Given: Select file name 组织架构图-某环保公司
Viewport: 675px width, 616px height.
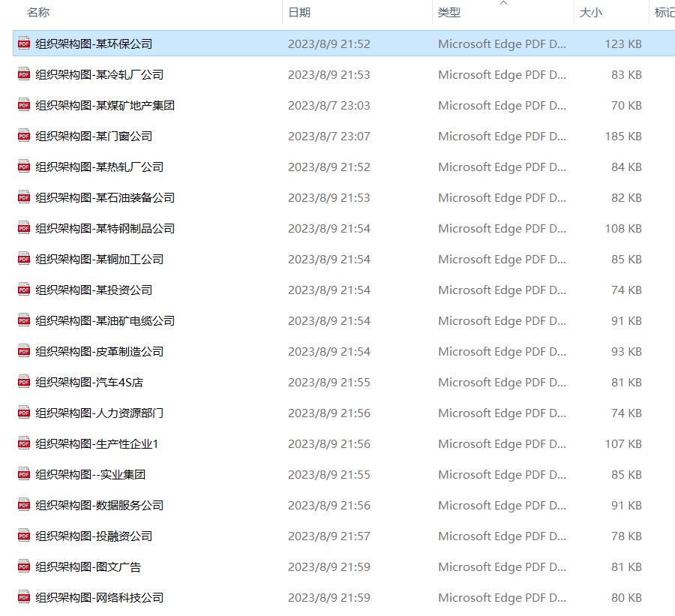Looking at the screenshot, I should [x=94, y=44].
